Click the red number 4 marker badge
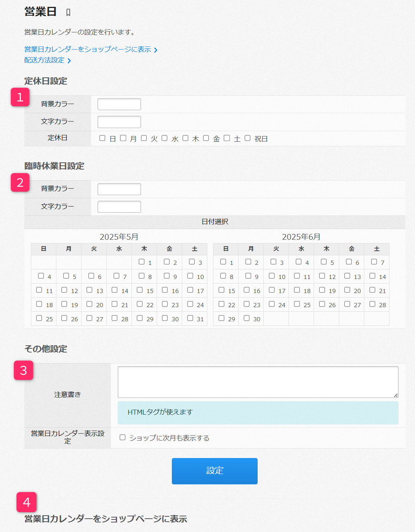 26,502
